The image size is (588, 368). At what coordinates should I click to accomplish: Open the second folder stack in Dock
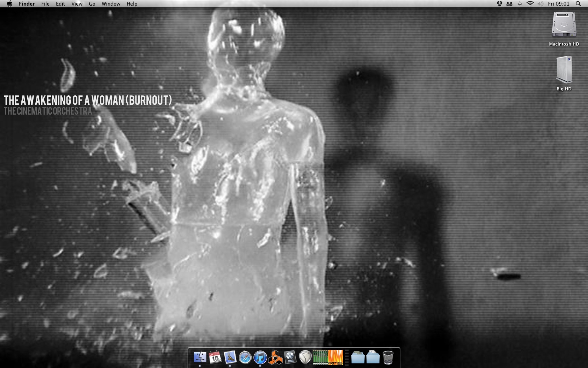(373, 357)
